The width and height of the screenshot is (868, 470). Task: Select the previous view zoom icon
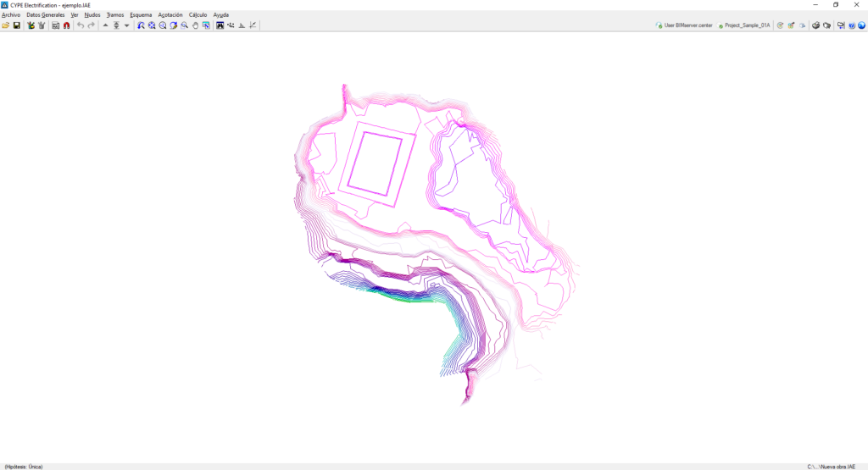point(142,25)
